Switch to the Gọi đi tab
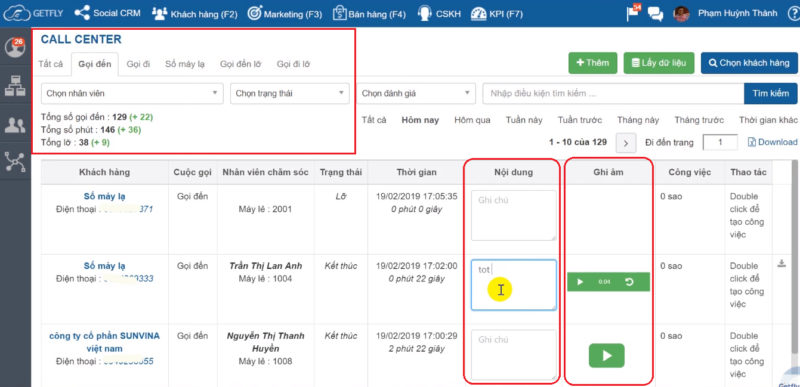The width and height of the screenshot is (800, 387). click(138, 64)
